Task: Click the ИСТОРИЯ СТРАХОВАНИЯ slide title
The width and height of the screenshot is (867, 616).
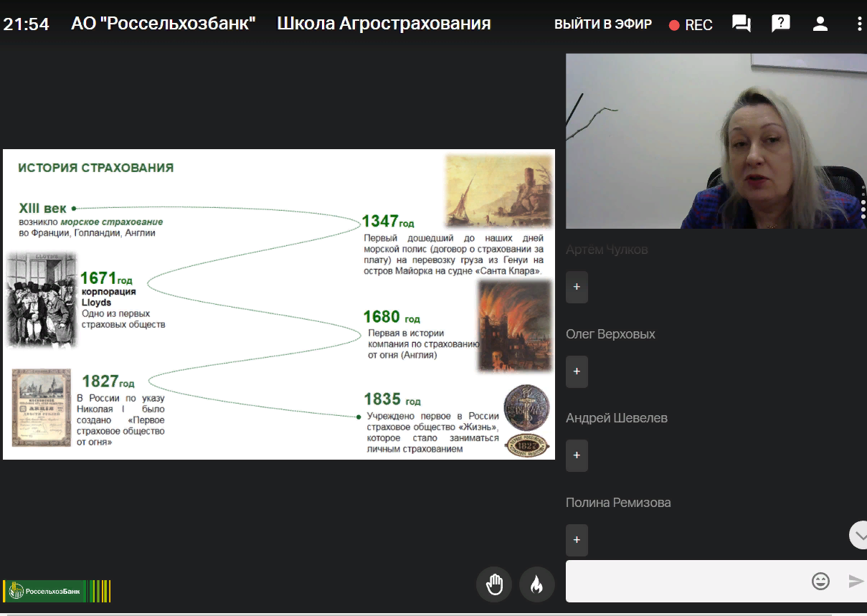Action: [96, 169]
